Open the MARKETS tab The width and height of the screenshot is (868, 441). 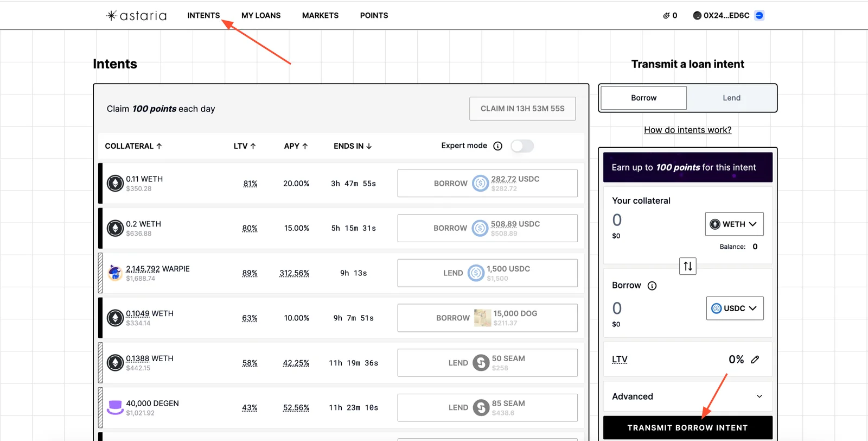(320, 16)
